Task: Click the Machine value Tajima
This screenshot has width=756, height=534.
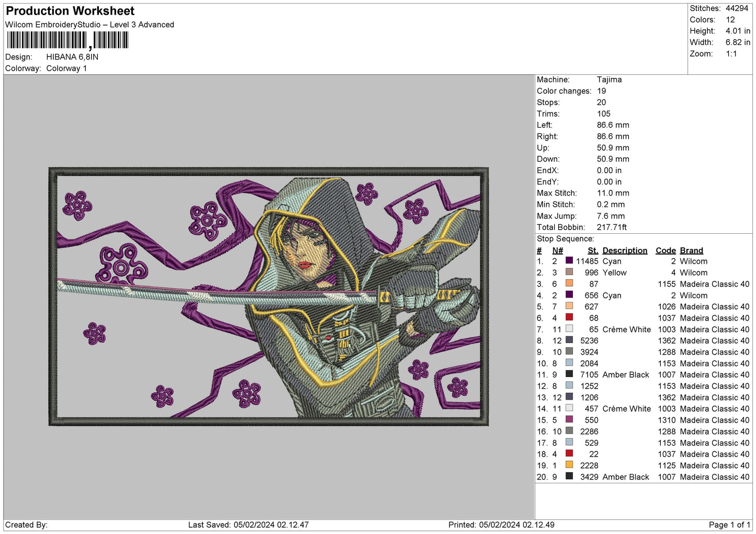Action: click(x=610, y=79)
